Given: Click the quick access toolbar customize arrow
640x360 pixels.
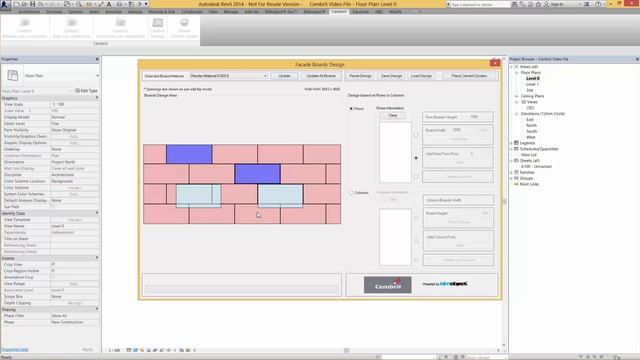Looking at the screenshot, I should (146, 4).
